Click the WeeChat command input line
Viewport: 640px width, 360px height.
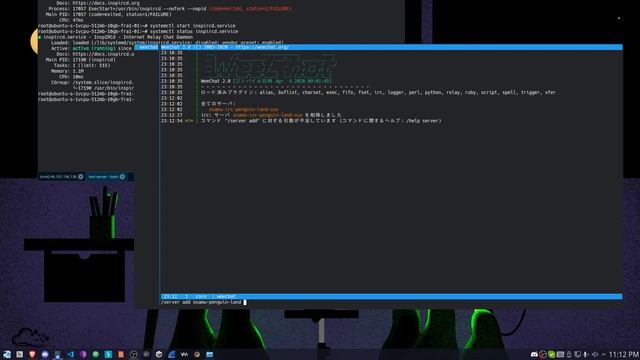[391, 302]
